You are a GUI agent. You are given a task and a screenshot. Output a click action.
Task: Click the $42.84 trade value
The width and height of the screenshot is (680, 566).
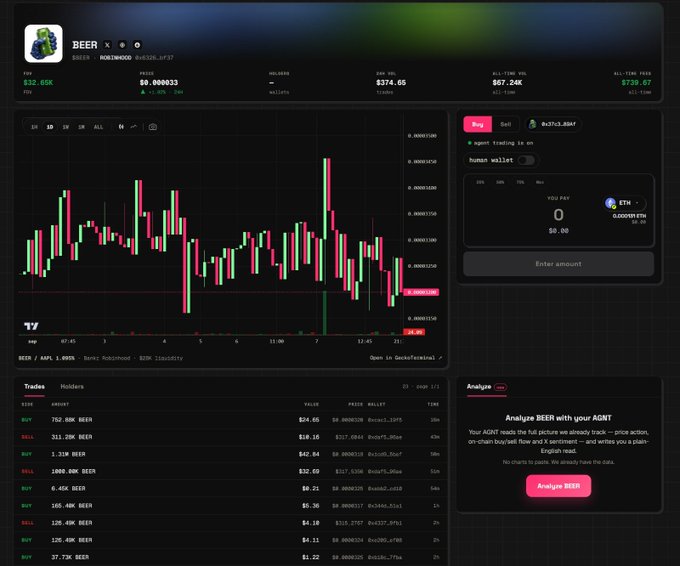tap(309, 454)
